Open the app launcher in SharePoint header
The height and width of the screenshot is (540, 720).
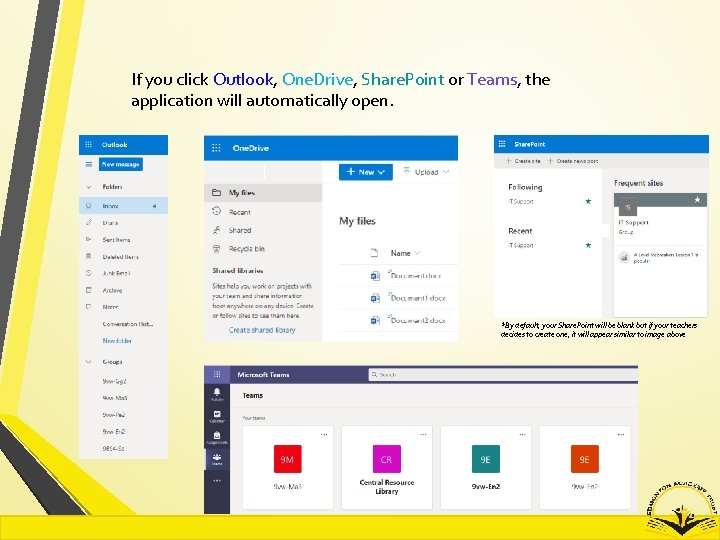[x=502, y=144]
